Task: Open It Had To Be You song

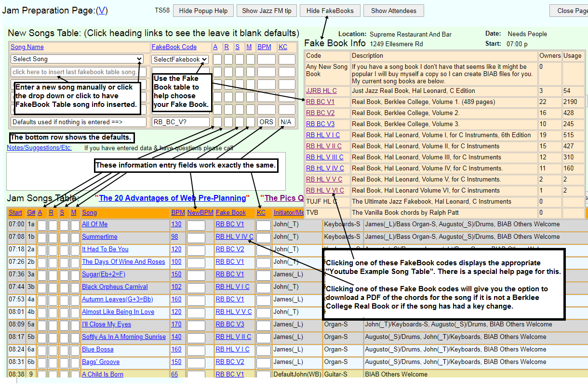Action: pyautogui.click(x=105, y=249)
